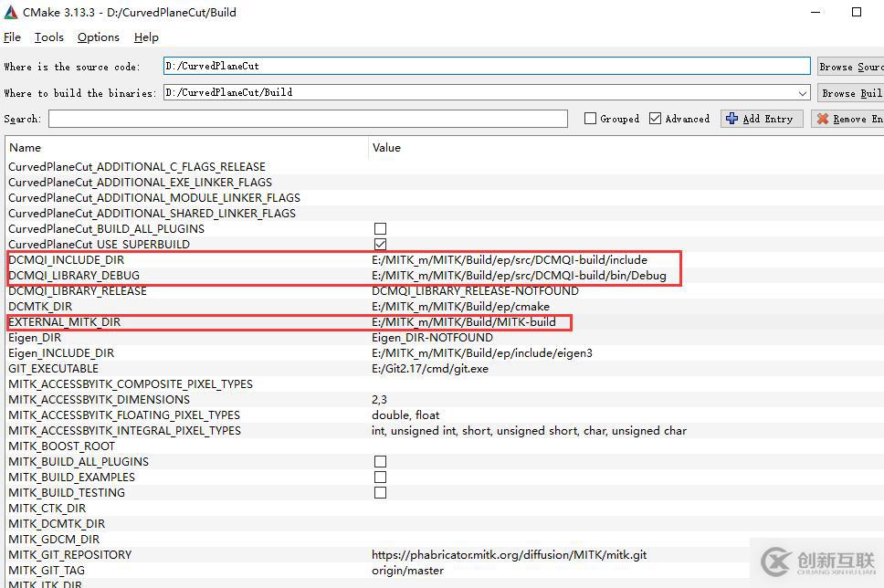
Task: Check the MITK_BUILD_EXAMPLES option
Action: pyautogui.click(x=381, y=477)
